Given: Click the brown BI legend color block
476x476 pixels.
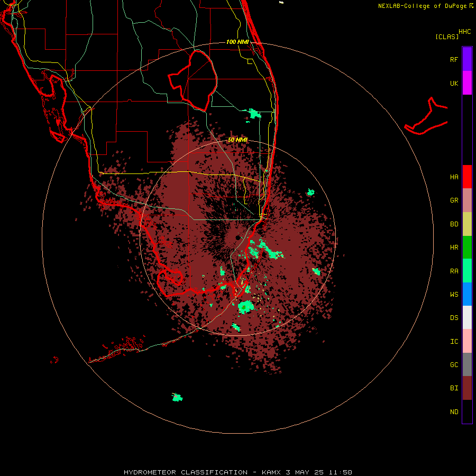Looking at the screenshot, I should click(x=467, y=388).
